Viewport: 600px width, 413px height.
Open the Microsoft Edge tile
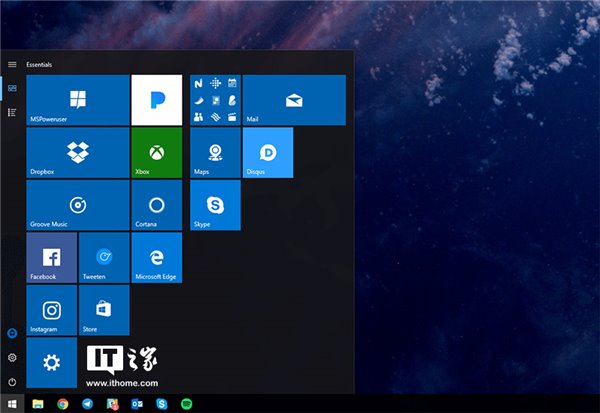pos(157,258)
